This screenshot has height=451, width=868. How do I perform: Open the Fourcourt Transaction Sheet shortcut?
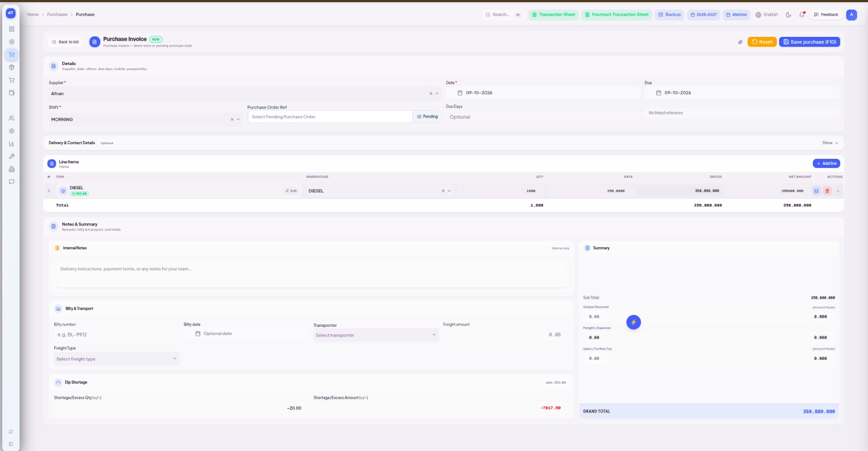(x=616, y=15)
